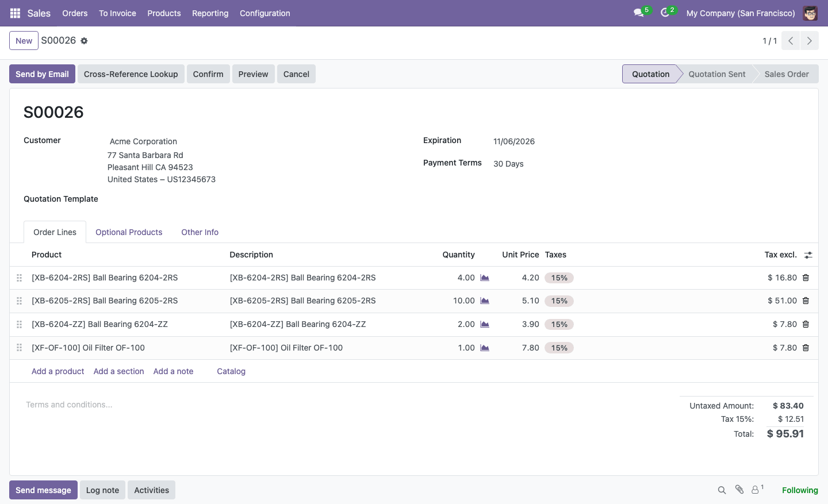Screen dimensions: 828x504
Task: Confirm the quotation
Action: [x=208, y=74]
